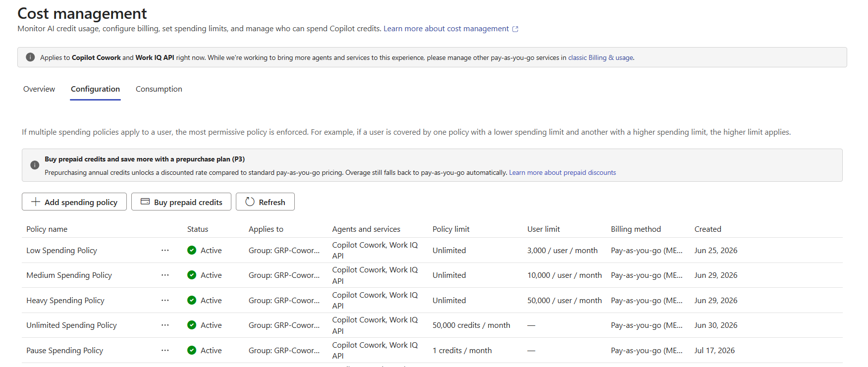Click the 3,000 / user / month cell
The height and width of the screenshot is (367, 868).
[x=562, y=250]
